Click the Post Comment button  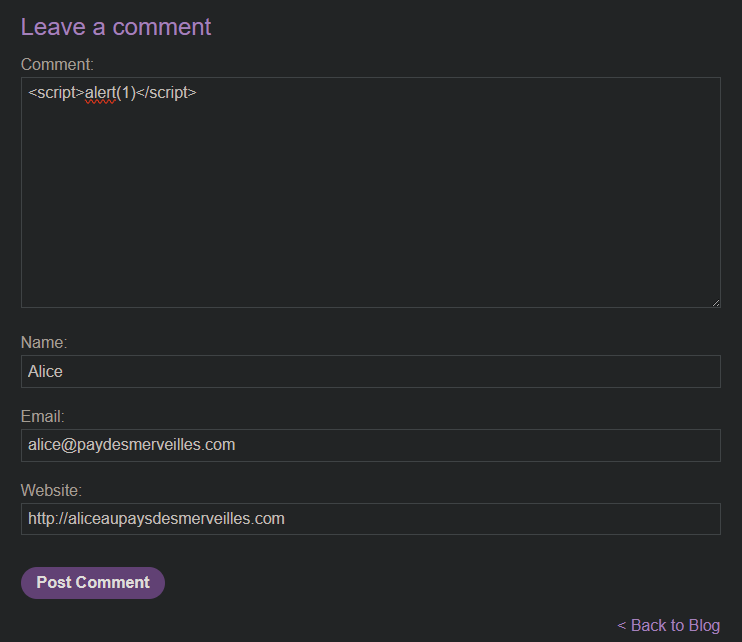pyautogui.click(x=93, y=583)
